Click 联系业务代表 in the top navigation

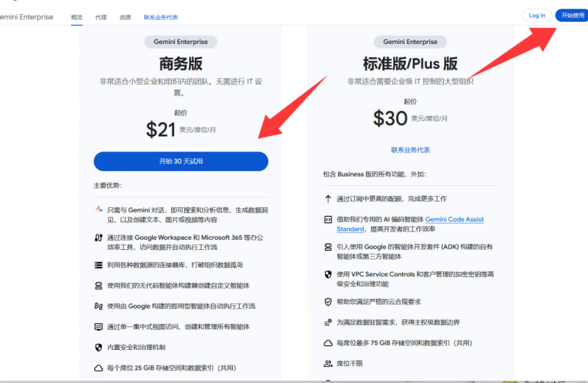[x=160, y=17]
